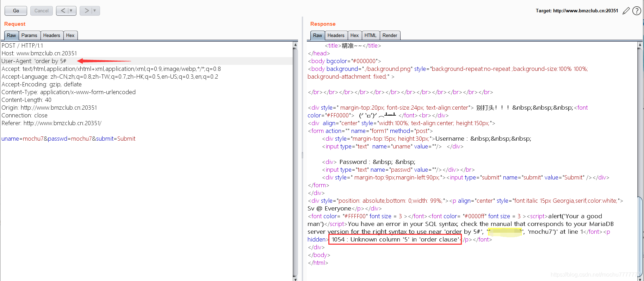Select the Raw tab in Response panel

[x=318, y=36]
